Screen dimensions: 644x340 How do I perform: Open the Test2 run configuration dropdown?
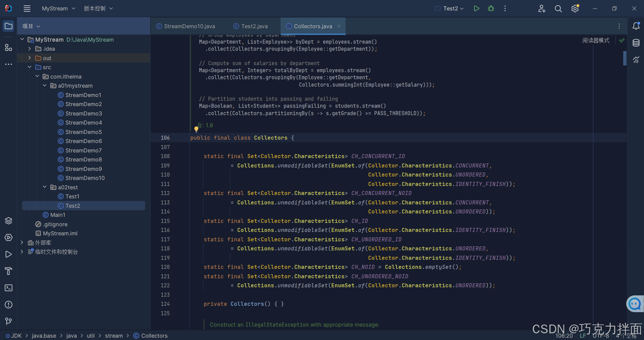click(450, 9)
